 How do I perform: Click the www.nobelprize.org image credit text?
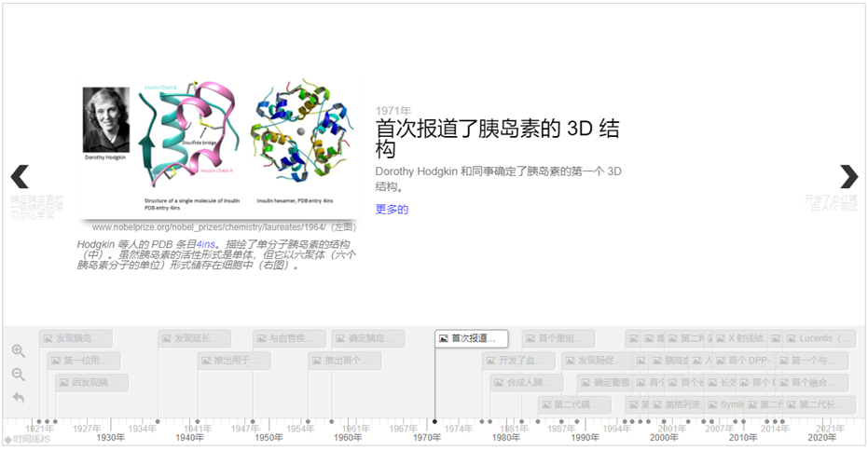pos(224,226)
